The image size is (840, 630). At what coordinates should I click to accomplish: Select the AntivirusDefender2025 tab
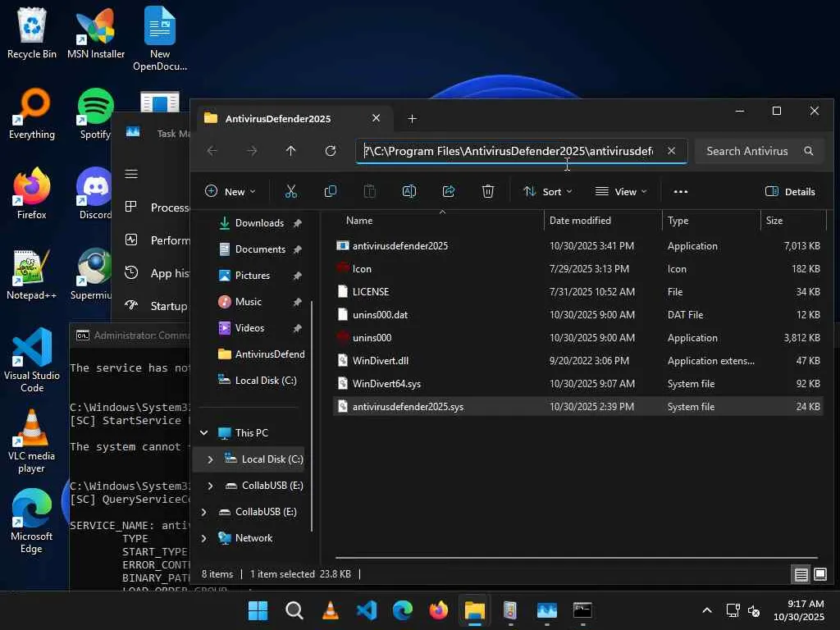pyautogui.click(x=278, y=119)
